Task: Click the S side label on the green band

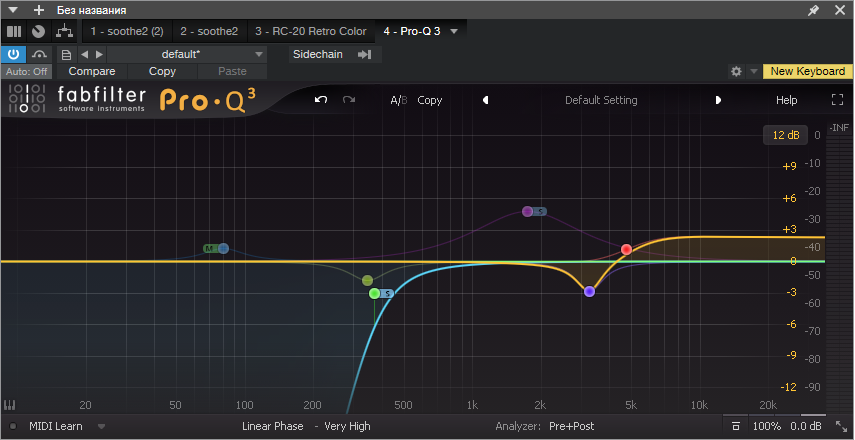Action: click(387, 294)
